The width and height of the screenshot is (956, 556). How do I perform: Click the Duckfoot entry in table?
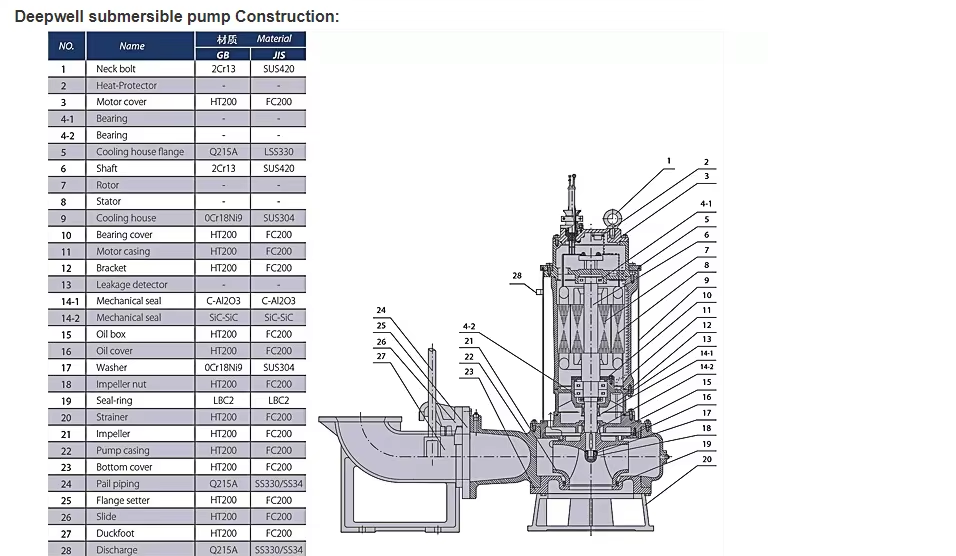pyautogui.click(x=115, y=533)
